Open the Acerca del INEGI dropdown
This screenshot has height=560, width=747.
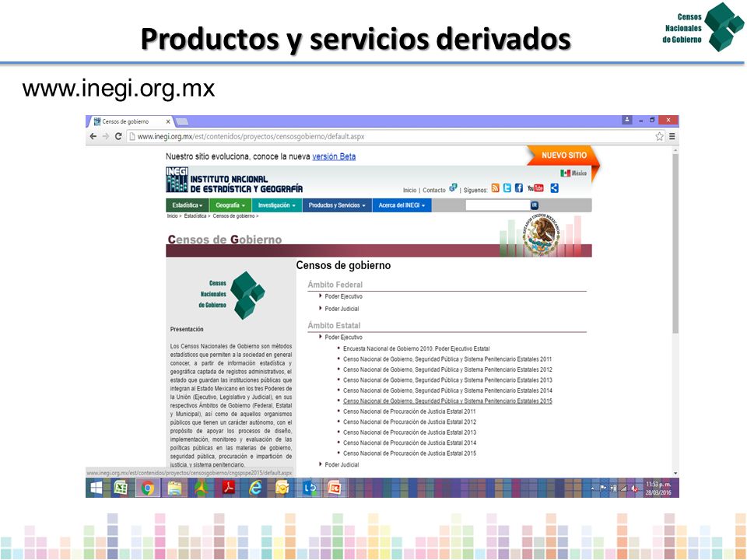point(402,205)
